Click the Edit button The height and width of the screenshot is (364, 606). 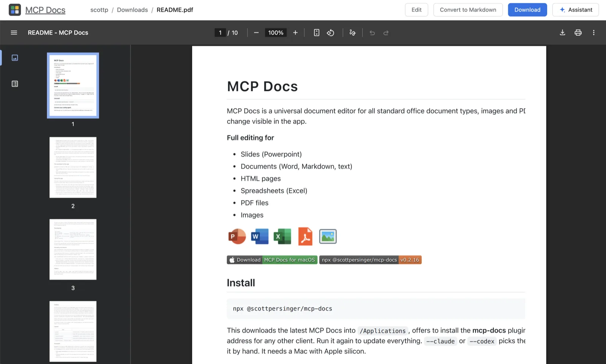tap(416, 10)
